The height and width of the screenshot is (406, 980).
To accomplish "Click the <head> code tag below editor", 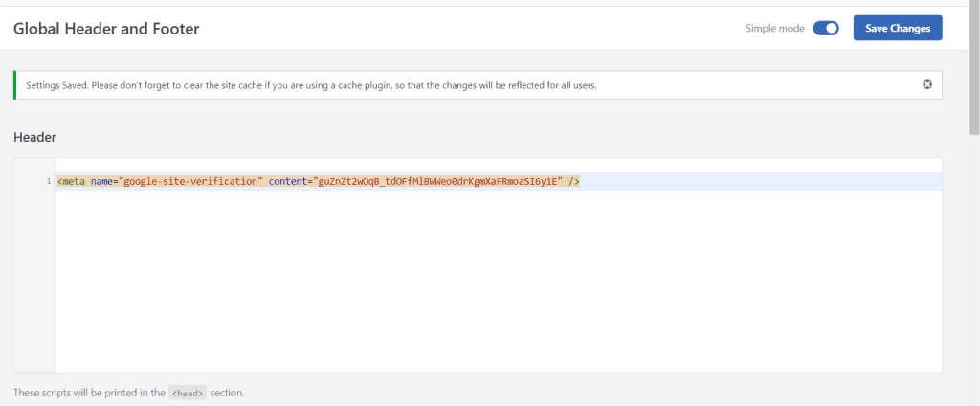I will coord(188,394).
